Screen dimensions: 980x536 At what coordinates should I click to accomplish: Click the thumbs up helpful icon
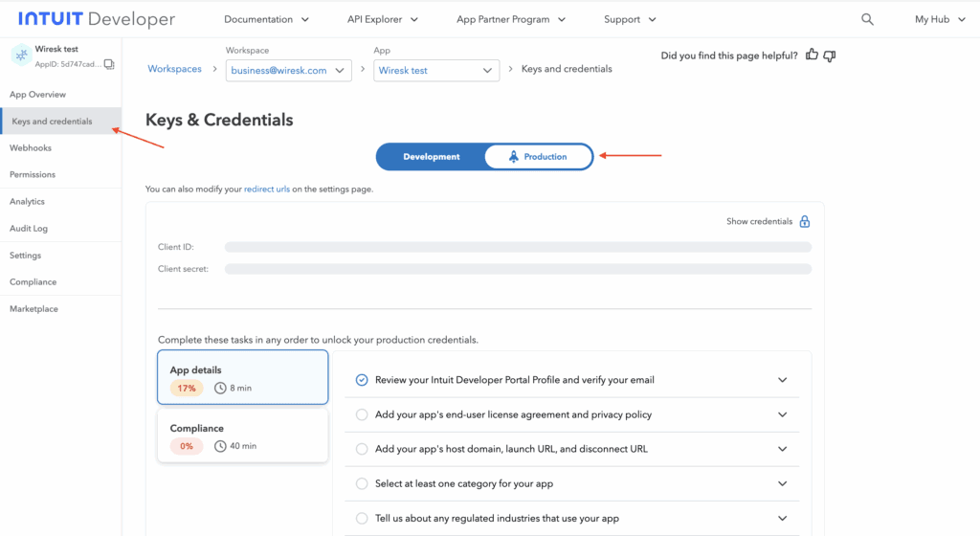[812, 55]
